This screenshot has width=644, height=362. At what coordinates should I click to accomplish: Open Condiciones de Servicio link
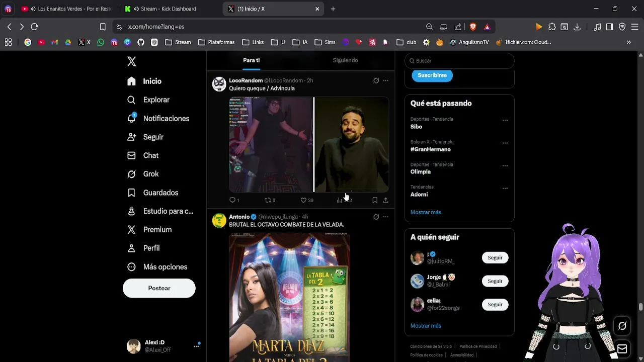[431, 346]
